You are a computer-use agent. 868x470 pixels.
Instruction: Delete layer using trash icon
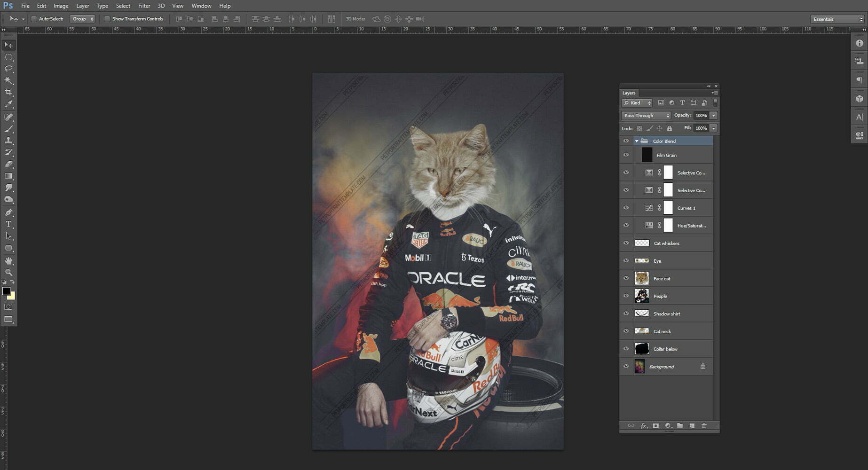pyautogui.click(x=704, y=426)
